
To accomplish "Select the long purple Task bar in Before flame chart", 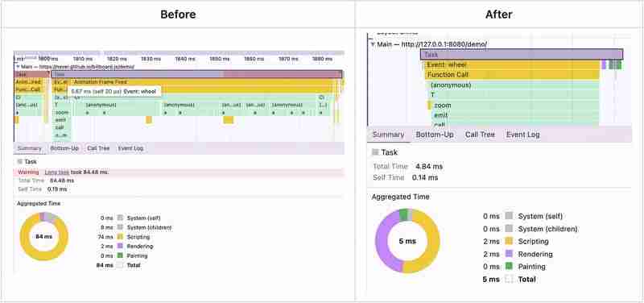I will pyautogui.click(x=196, y=74).
